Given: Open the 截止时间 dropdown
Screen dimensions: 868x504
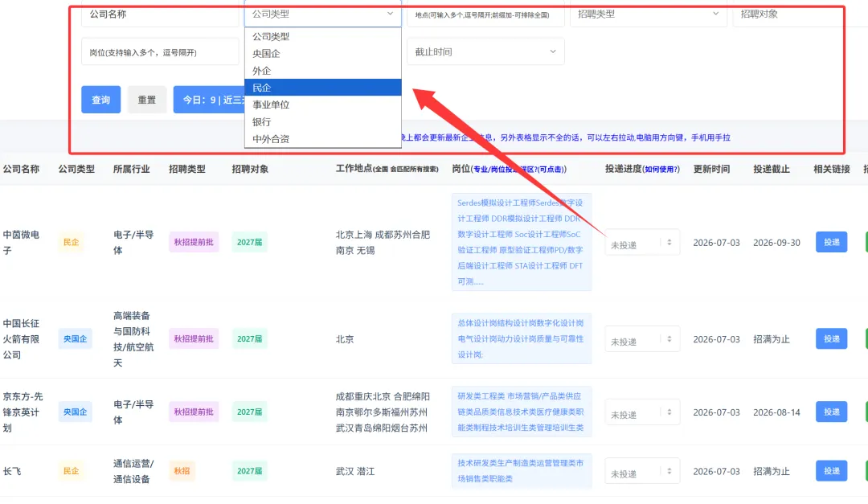Looking at the screenshot, I should (x=485, y=51).
